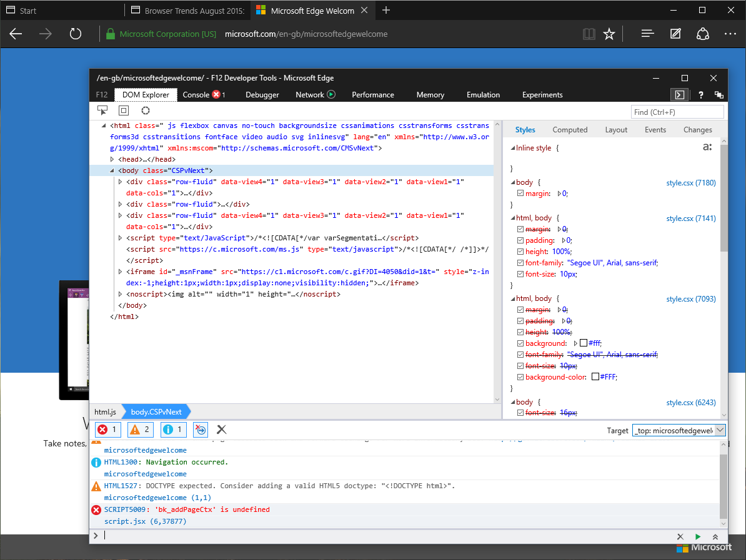Click the Find (Ctrl+F) search box
746x560 pixels.
(677, 112)
